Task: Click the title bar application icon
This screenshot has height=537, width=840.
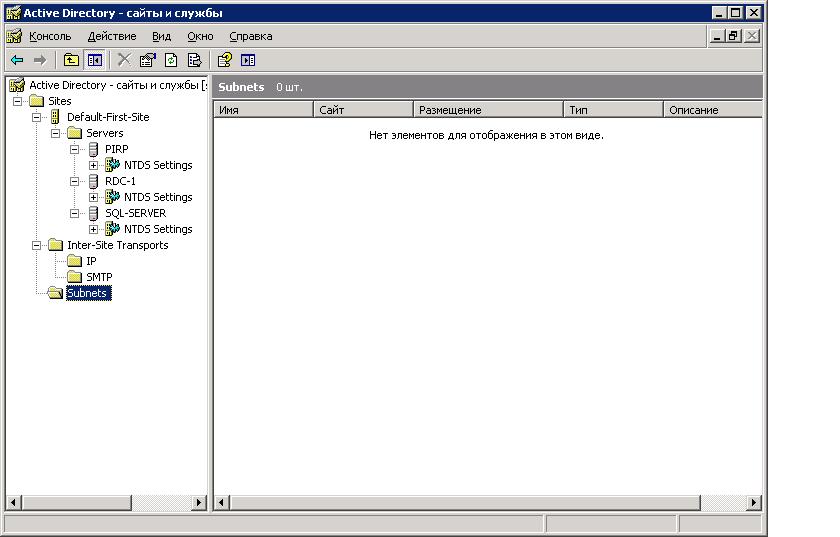Action: click(x=13, y=13)
